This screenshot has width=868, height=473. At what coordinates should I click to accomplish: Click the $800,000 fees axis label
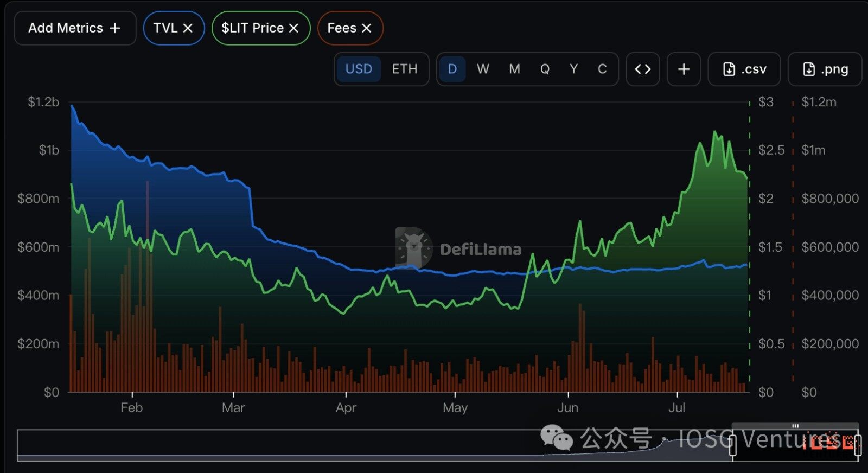[x=830, y=199]
